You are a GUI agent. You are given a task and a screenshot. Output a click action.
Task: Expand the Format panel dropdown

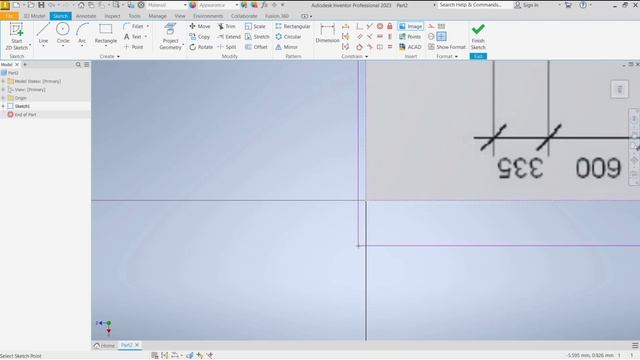click(x=447, y=56)
